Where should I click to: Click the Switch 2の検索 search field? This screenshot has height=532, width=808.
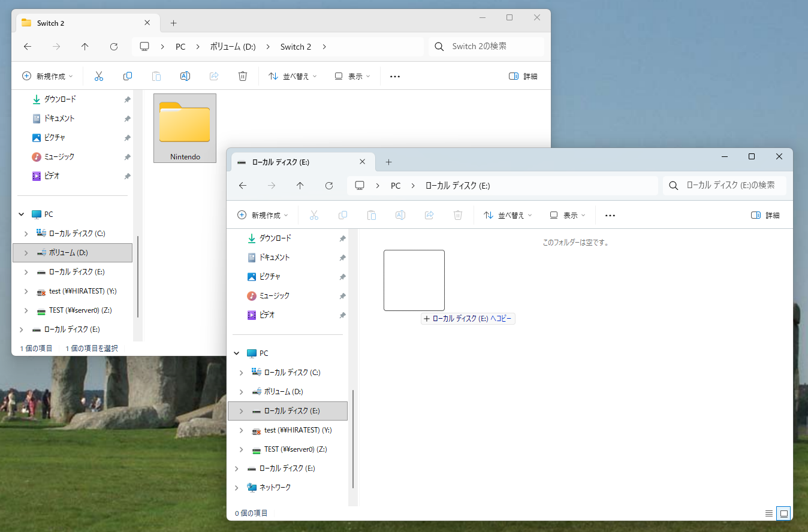pyautogui.click(x=486, y=47)
